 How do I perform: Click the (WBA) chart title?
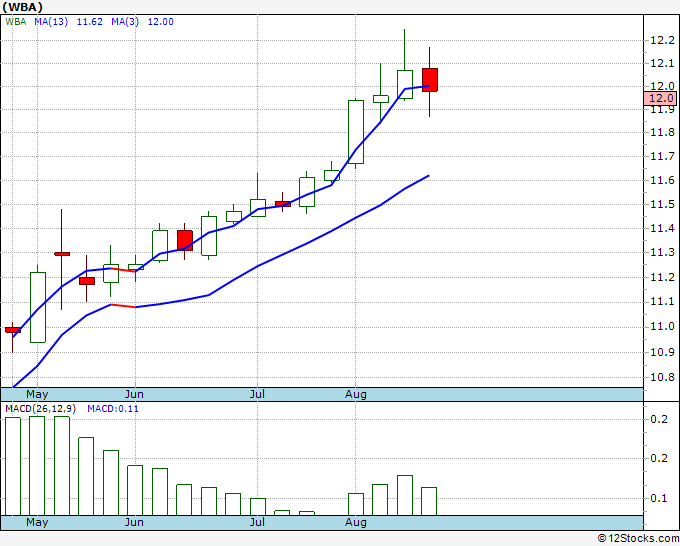(23, 7)
